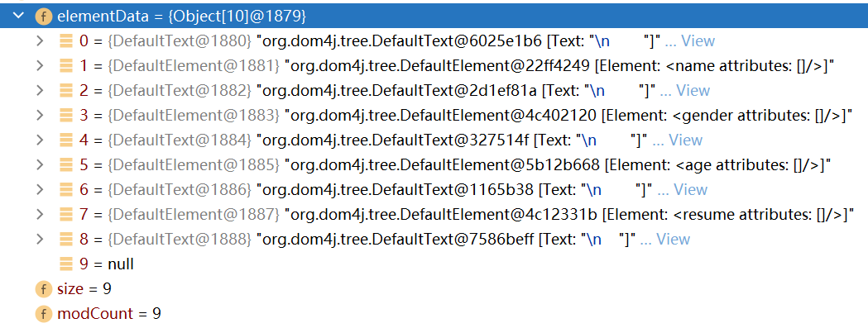Screen dimensions: 868x328
Task: Select the 'size = 9' field row
Action: [434, 289]
